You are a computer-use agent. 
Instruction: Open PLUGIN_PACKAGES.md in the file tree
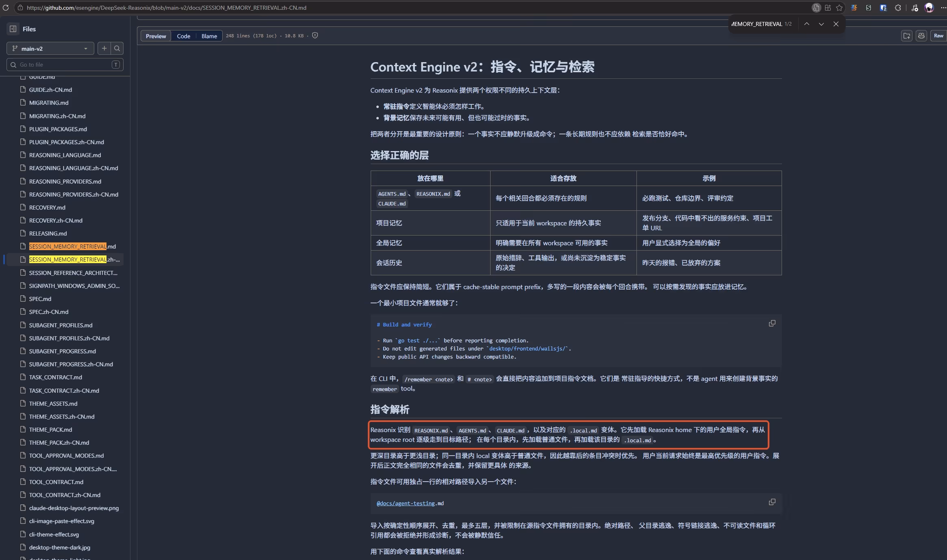(x=58, y=129)
